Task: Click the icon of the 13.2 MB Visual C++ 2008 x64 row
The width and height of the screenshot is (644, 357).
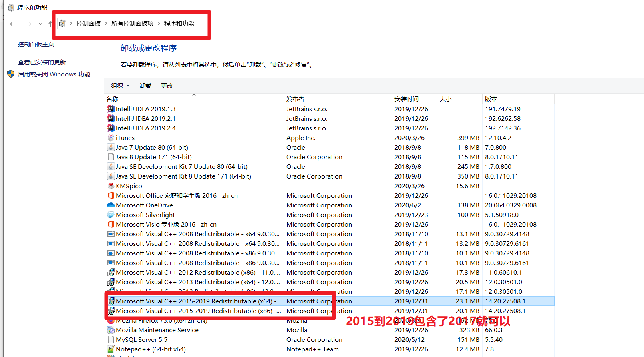Action: tap(111, 243)
